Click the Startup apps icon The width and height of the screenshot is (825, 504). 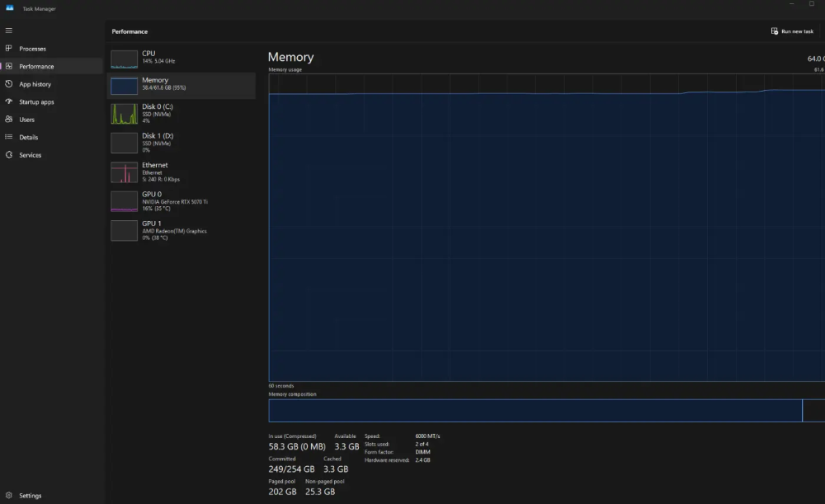click(x=9, y=101)
